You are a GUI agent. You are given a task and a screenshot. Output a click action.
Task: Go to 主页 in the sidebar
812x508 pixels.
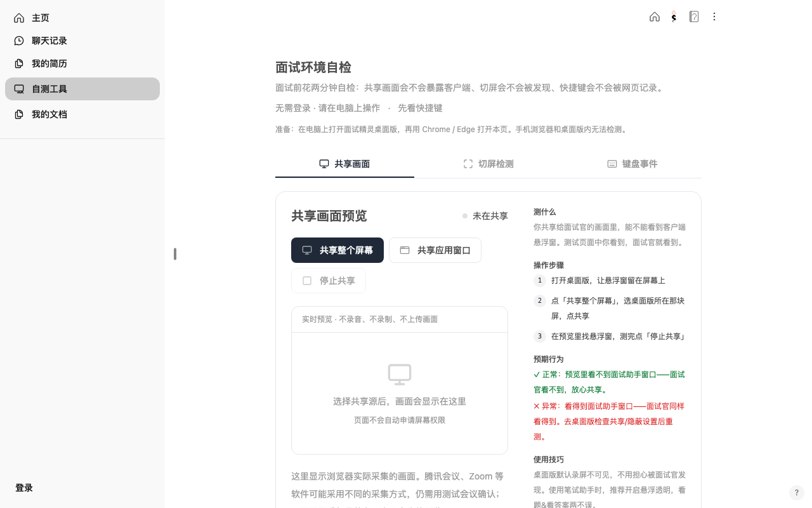pos(82,18)
